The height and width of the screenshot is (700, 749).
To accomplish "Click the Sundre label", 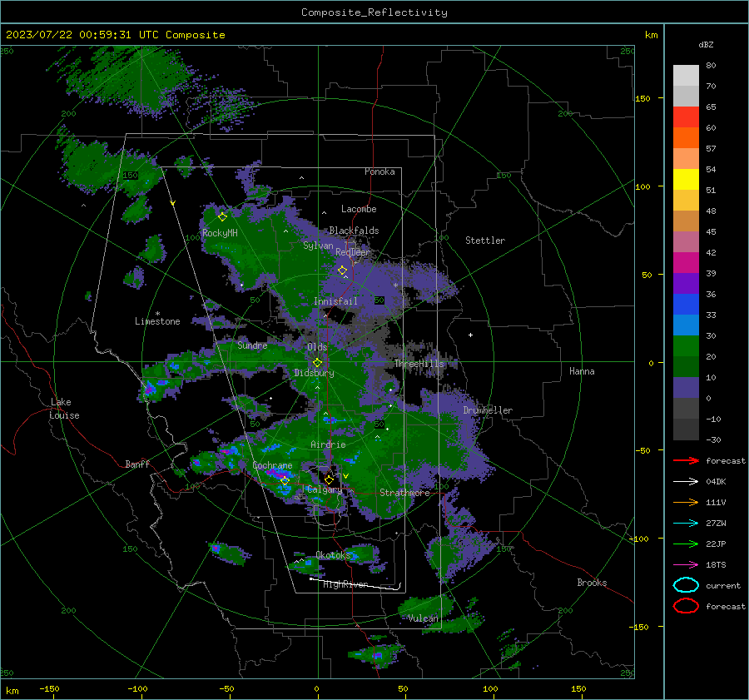I will [x=252, y=345].
